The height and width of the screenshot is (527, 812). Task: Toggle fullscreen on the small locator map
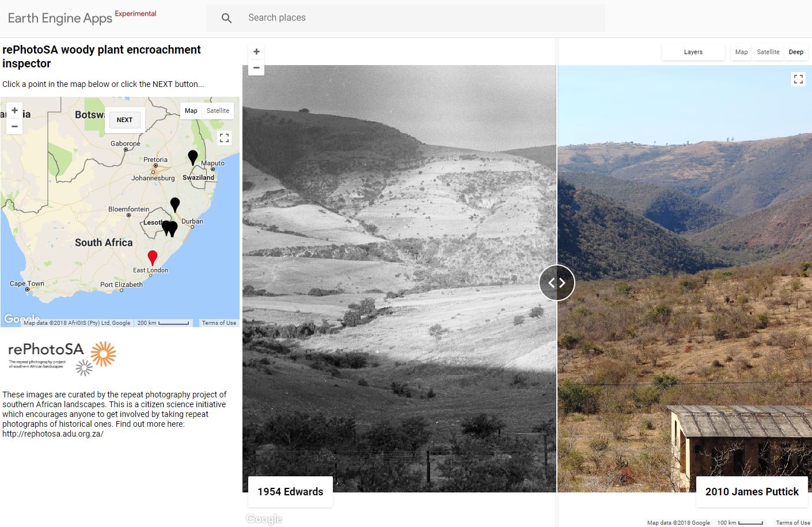[x=225, y=138]
